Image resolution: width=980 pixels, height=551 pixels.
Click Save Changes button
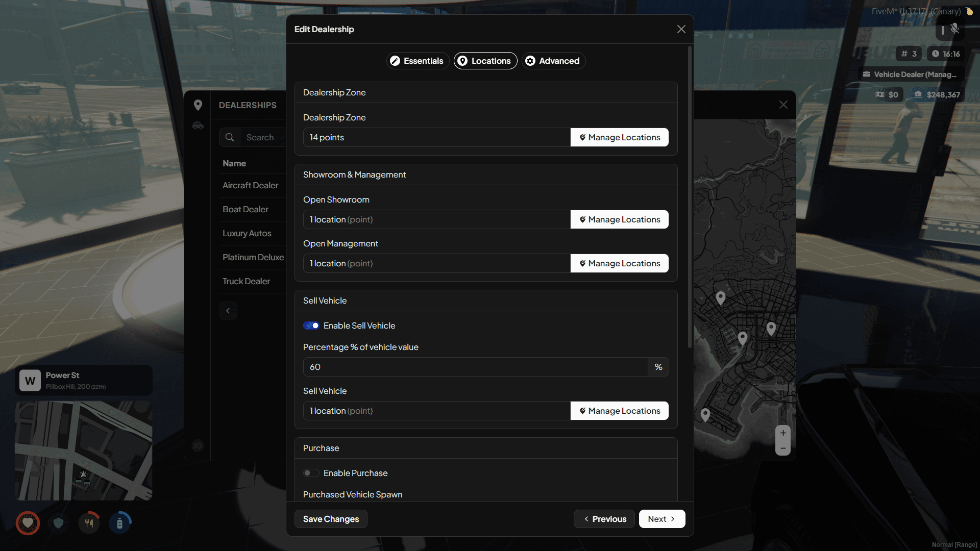331,519
